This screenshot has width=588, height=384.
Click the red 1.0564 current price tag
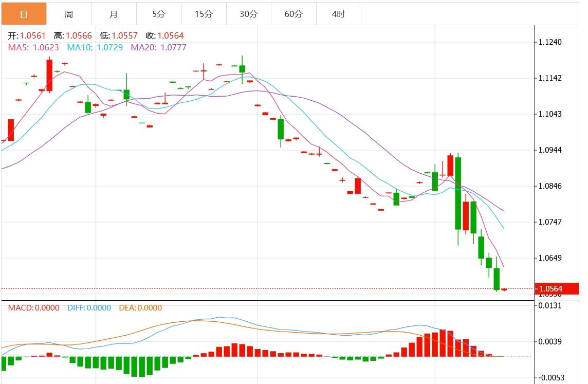tap(557, 289)
